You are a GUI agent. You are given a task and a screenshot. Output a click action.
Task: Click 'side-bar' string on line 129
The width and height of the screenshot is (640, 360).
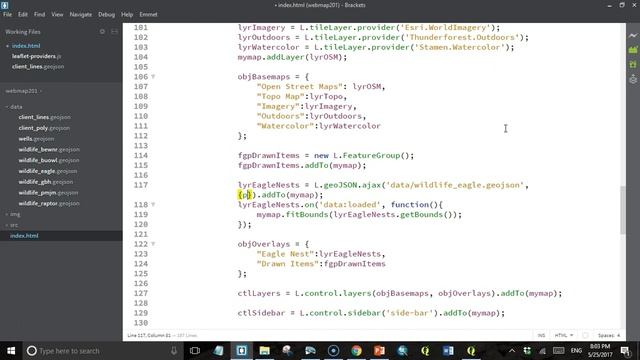pos(409,313)
